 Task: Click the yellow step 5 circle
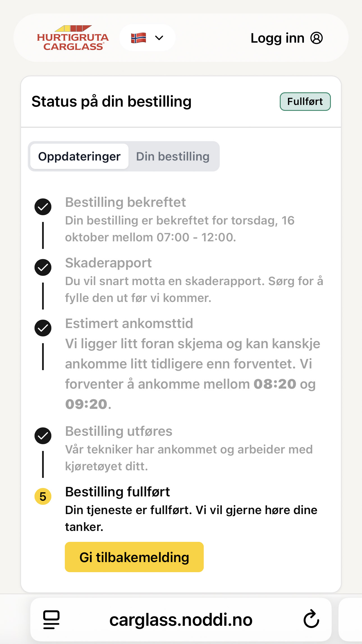coord(43,496)
